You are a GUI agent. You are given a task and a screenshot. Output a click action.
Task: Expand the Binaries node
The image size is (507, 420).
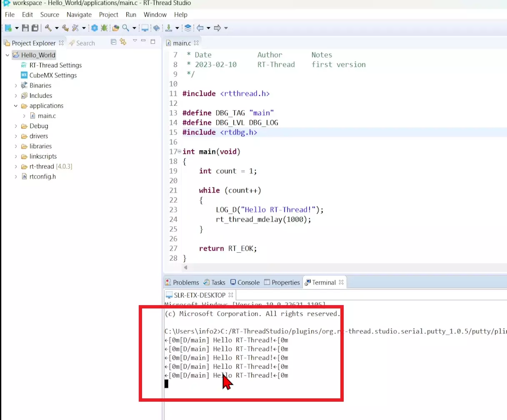coord(16,86)
